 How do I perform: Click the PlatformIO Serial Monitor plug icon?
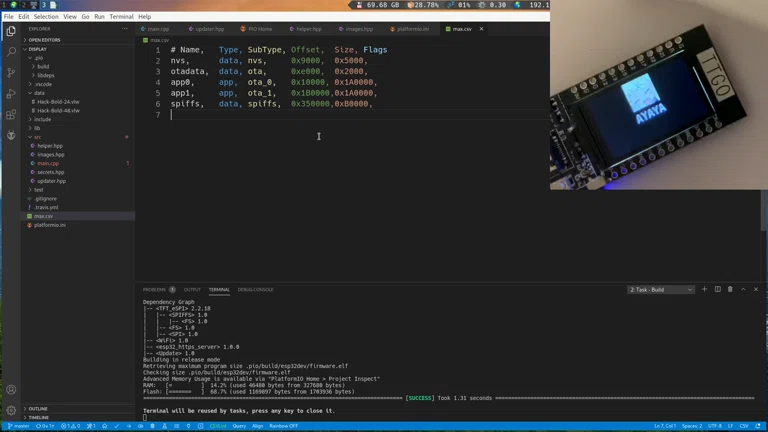[188, 426]
